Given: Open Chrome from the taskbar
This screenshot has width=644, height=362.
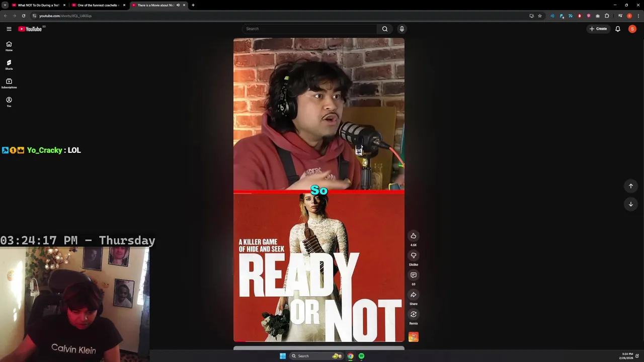Looking at the screenshot, I should pyautogui.click(x=350, y=356).
